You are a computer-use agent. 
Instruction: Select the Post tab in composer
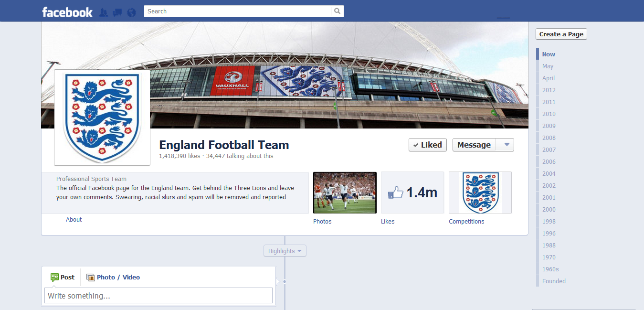pos(63,278)
